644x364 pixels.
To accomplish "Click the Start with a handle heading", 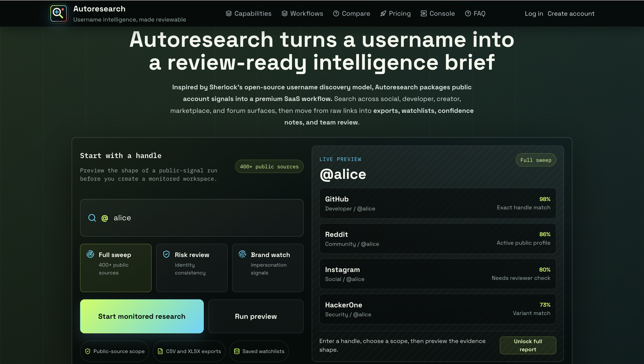I will tap(121, 156).
